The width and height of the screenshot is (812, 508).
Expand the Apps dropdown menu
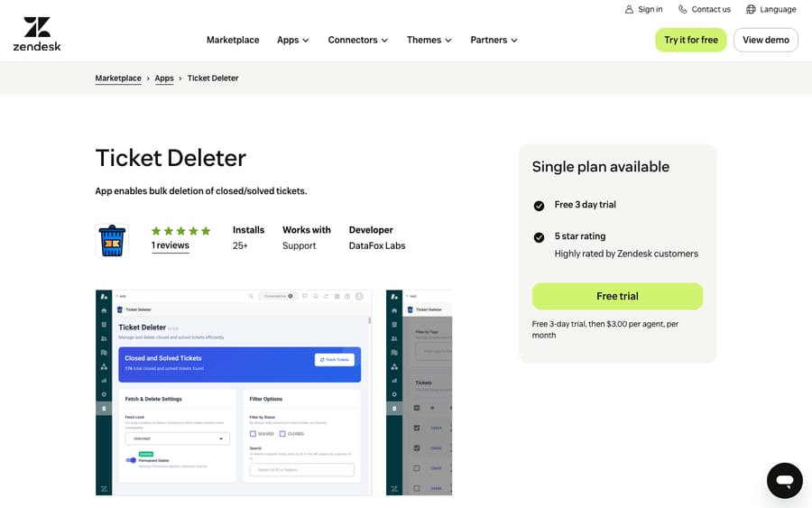click(x=293, y=40)
